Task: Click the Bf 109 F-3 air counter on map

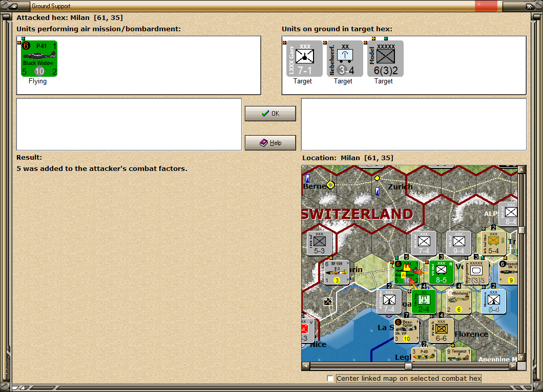Action: coord(337,272)
